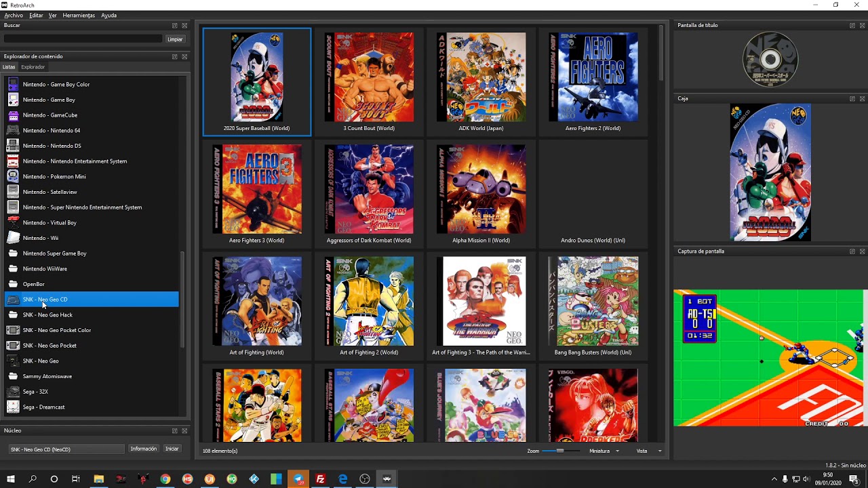Close the Captura de pantalla panel
Viewport: 868px width, 488px height.
pyautogui.click(x=863, y=251)
